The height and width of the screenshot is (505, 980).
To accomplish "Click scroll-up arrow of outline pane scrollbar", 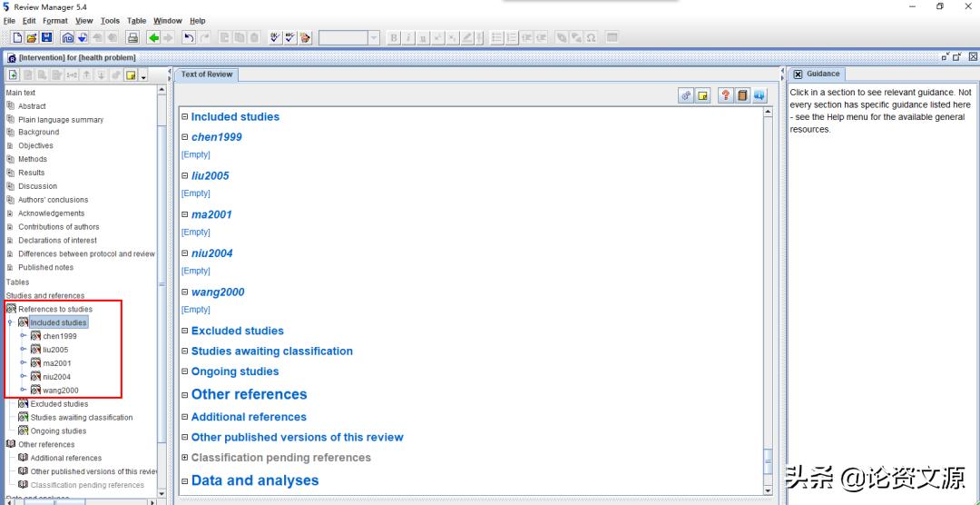I will click(x=162, y=90).
